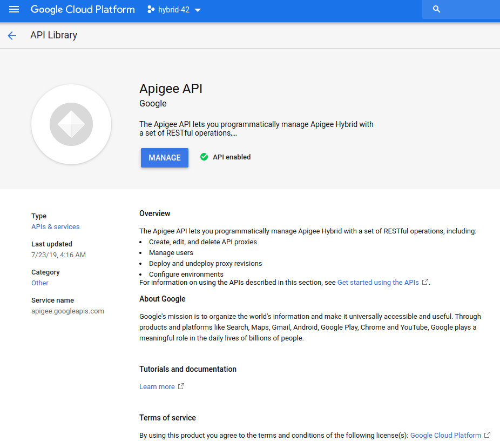Screen dimensions: 500x448
Task: Click the project dots icon beside hybrid-42
Action: 151,10
